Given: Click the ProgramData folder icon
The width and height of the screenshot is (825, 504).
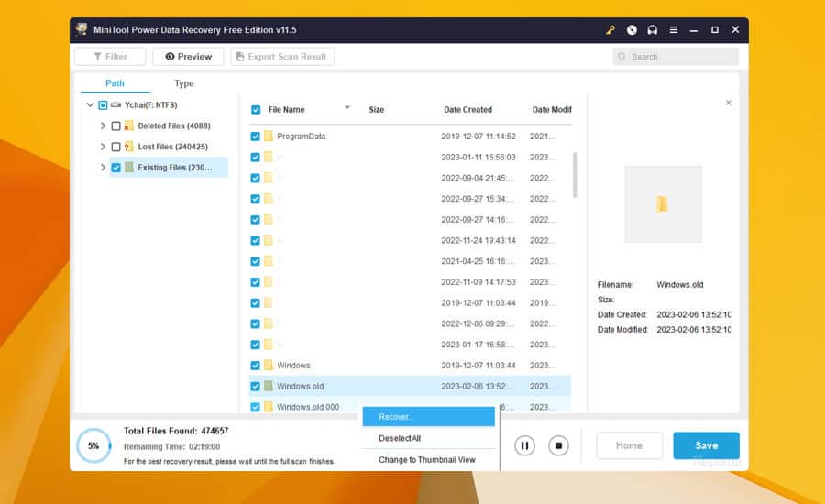Looking at the screenshot, I should coord(269,137).
